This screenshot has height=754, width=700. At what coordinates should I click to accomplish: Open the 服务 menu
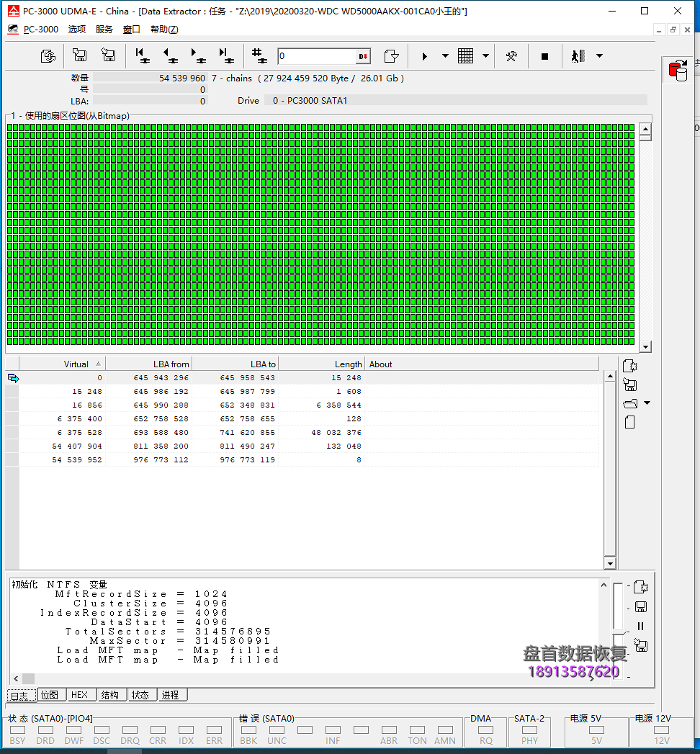tap(104, 30)
